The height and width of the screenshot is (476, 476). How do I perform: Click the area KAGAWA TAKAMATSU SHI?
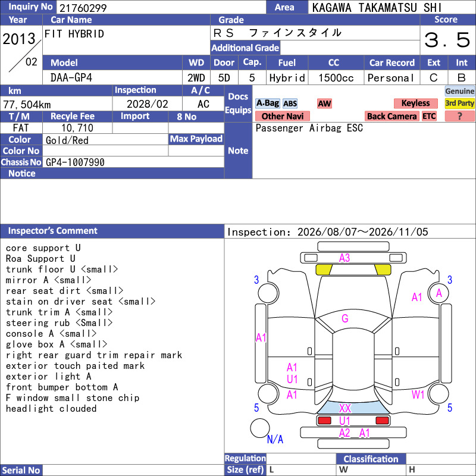[377, 8]
